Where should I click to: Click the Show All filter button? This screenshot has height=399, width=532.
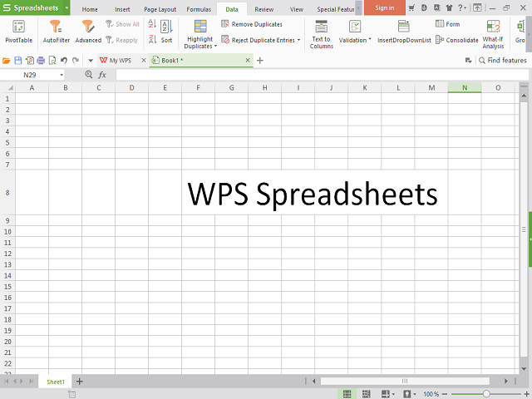122,24
